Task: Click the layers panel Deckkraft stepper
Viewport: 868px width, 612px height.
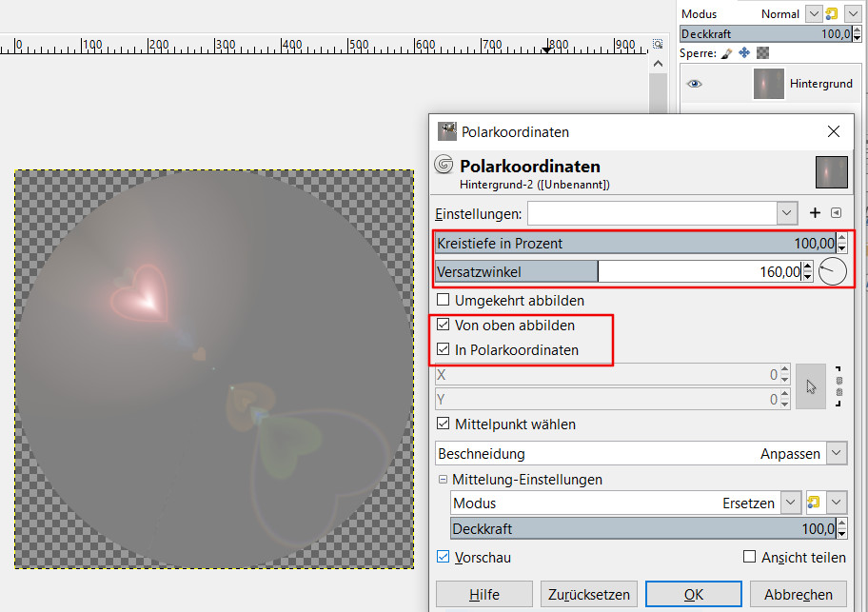Action: (x=857, y=33)
